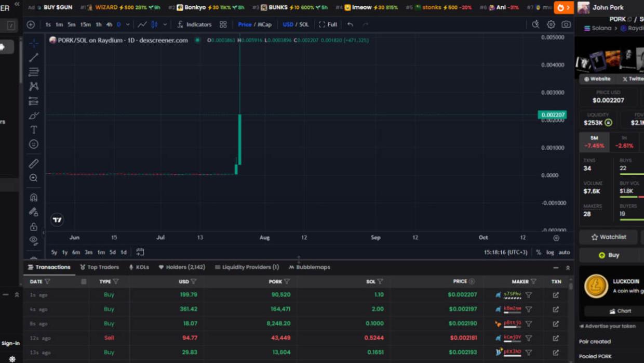Filter transactions by USD amount
The width and height of the screenshot is (644, 363).
(194, 281)
